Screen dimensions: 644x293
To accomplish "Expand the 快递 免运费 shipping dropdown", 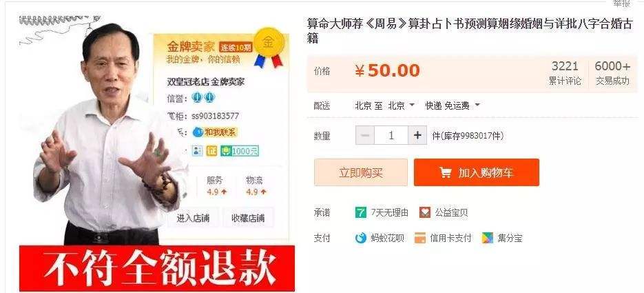I will (453, 105).
